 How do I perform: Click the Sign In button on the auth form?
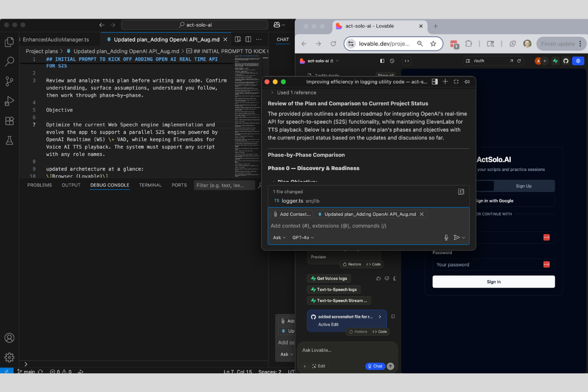[493, 282]
